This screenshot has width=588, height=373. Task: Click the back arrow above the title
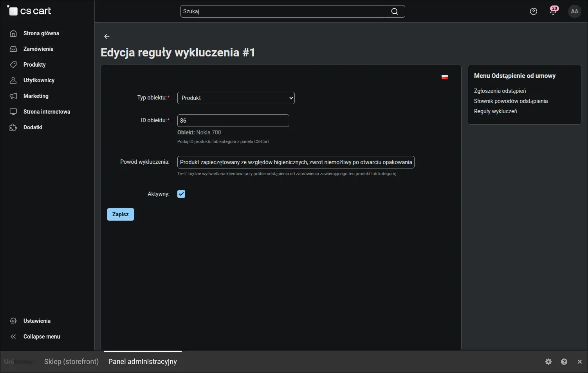107,36
